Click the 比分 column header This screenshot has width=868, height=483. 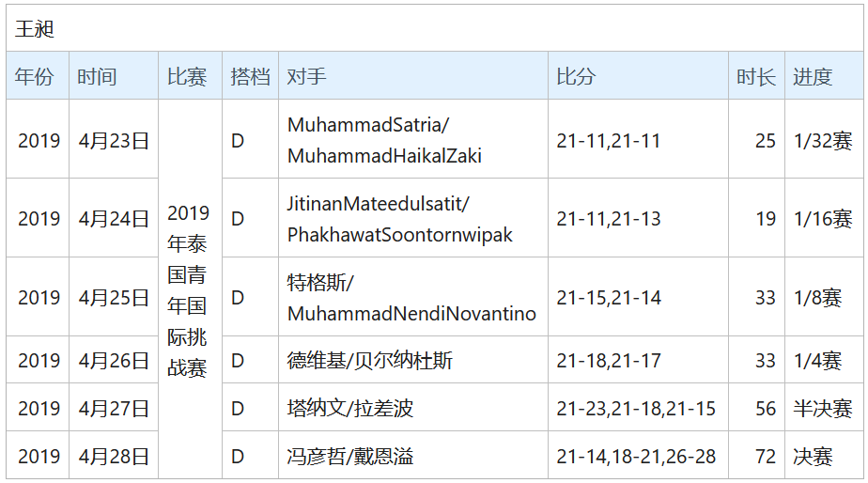(575, 77)
